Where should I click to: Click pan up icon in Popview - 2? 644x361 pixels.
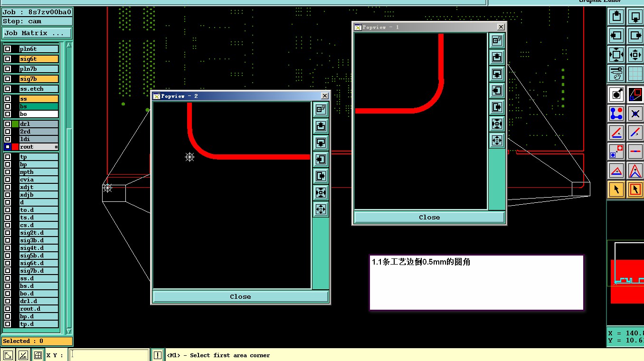tap(321, 126)
